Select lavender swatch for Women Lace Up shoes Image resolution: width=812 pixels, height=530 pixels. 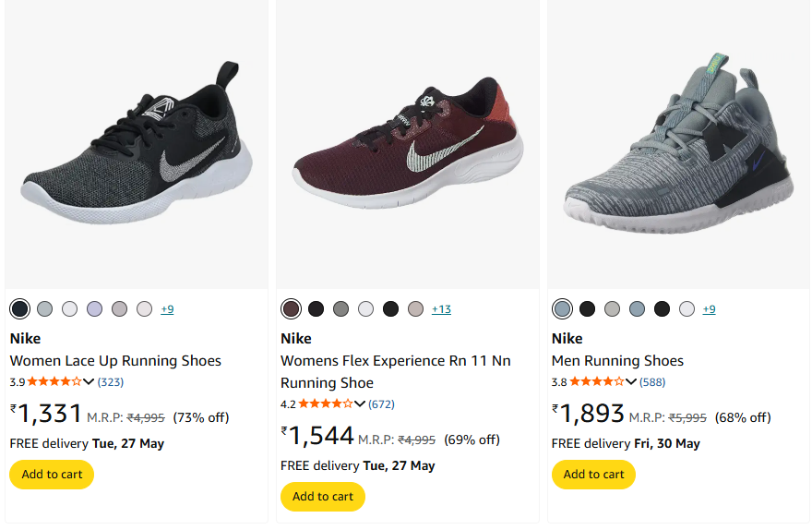pos(94,309)
